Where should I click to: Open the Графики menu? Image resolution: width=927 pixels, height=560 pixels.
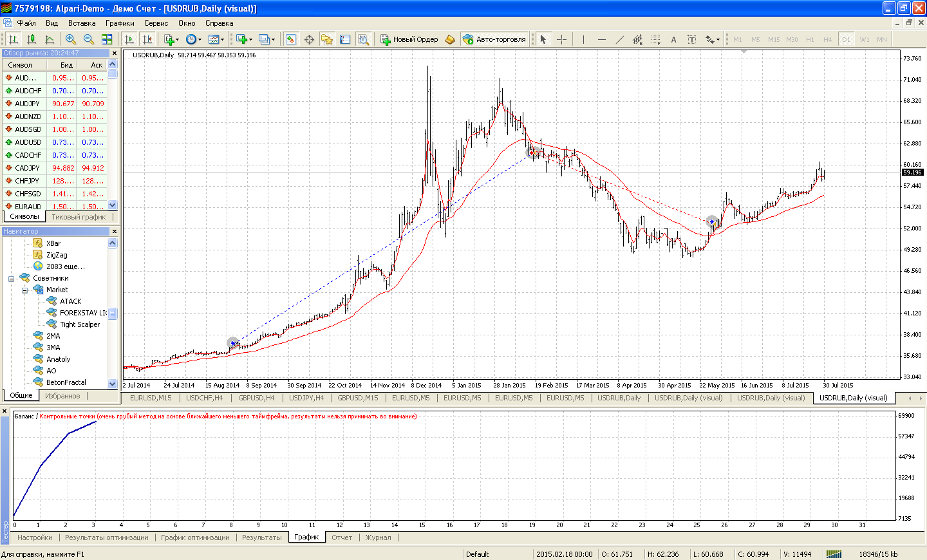120,23
